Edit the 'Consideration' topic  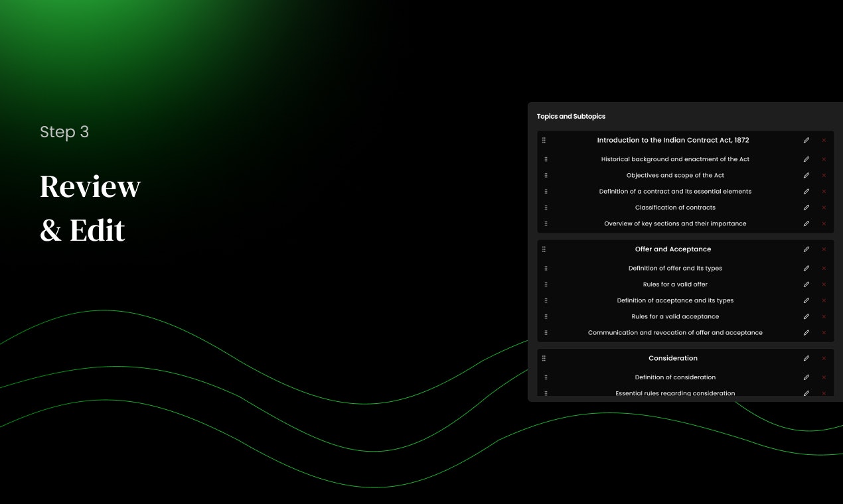tap(806, 358)
